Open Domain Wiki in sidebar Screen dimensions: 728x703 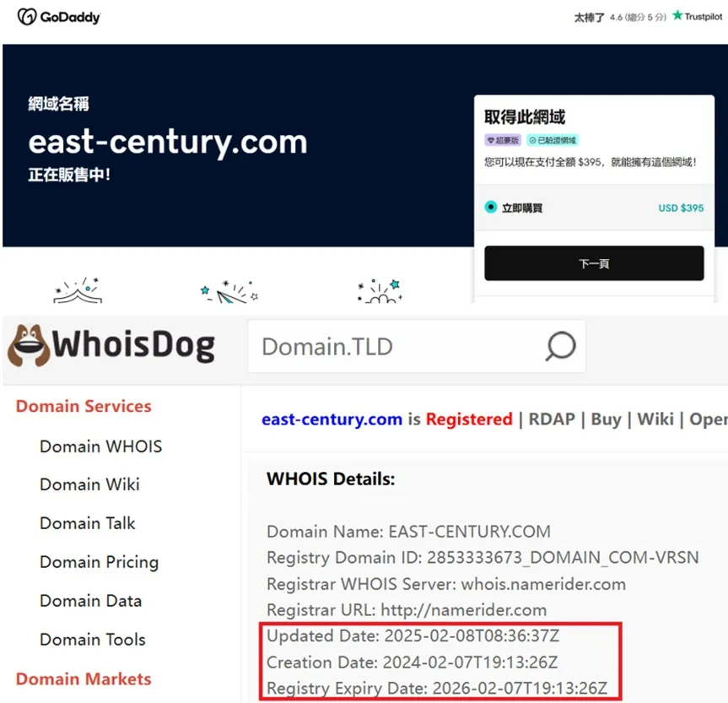pos(89,484)
